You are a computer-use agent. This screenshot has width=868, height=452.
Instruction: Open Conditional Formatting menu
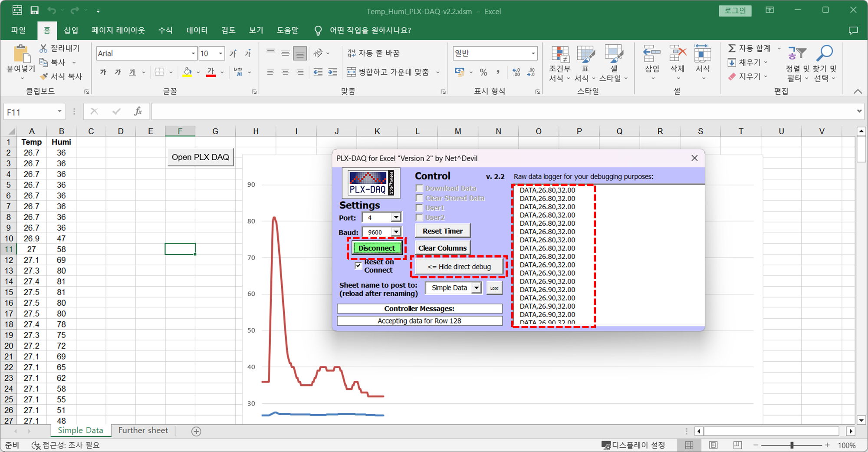click(560, 63)
